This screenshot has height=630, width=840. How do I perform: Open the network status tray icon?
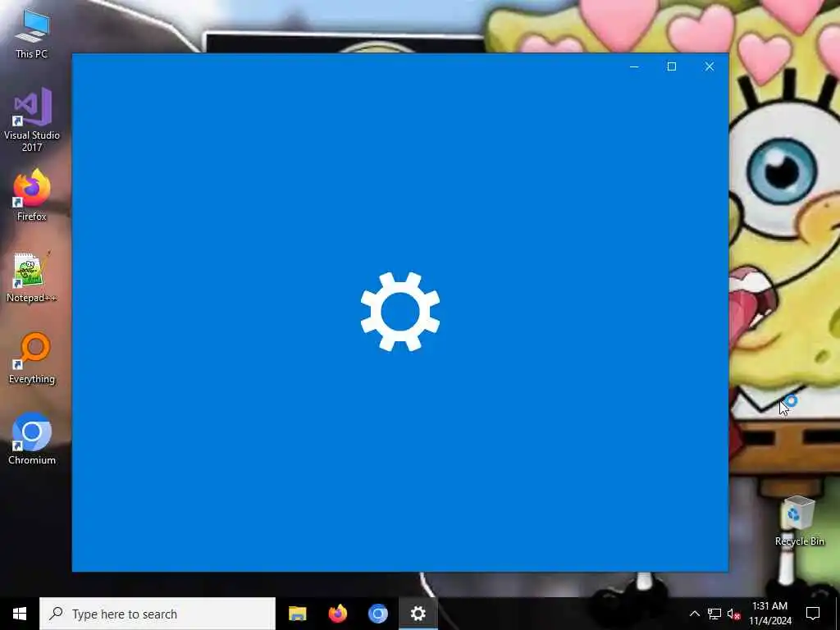pyautogui.click(x=714, y=614)
